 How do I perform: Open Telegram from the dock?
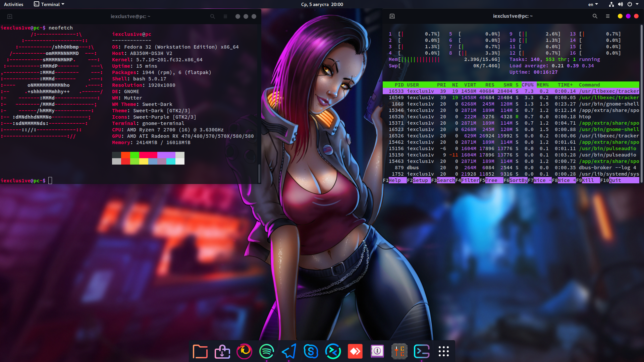point(289,351)
